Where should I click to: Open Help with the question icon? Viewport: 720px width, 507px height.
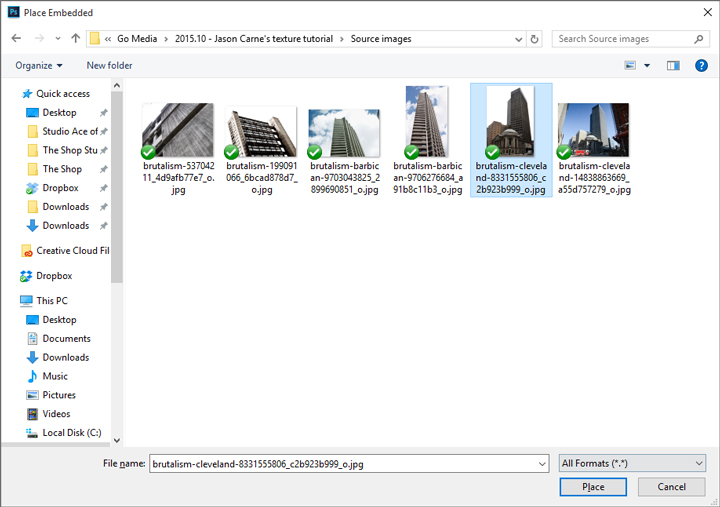701,66
